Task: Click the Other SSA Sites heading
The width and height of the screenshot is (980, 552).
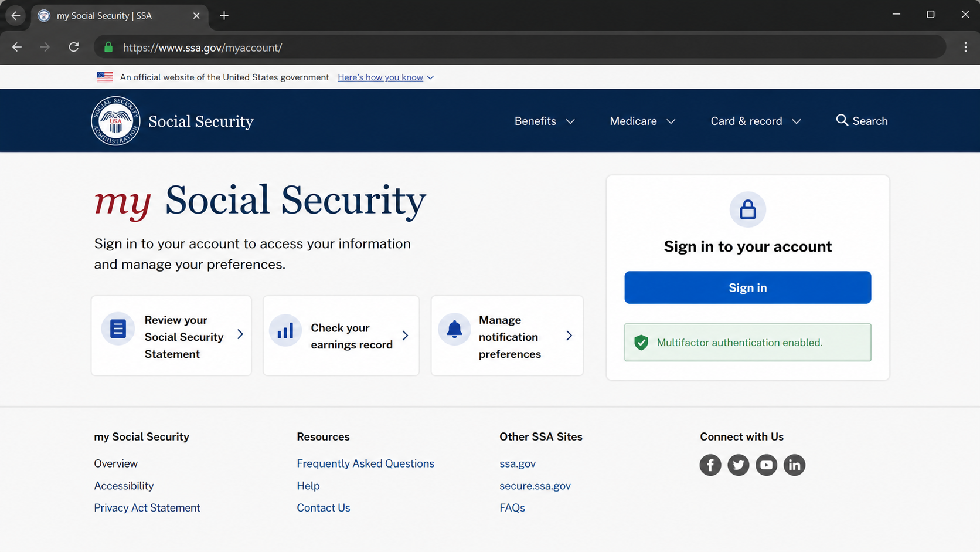Action: (541, 436)
